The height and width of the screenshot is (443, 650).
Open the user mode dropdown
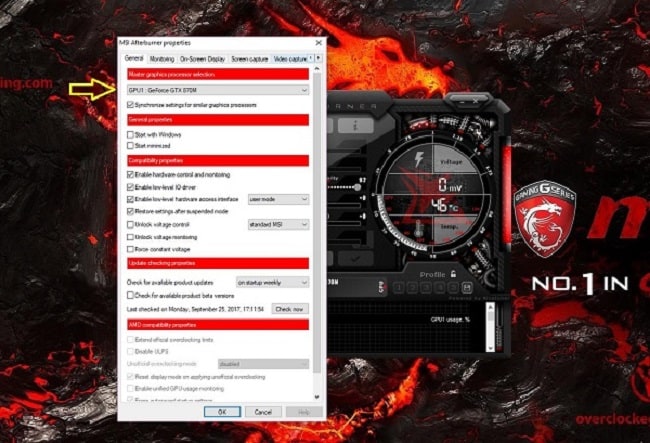(278, 199)
